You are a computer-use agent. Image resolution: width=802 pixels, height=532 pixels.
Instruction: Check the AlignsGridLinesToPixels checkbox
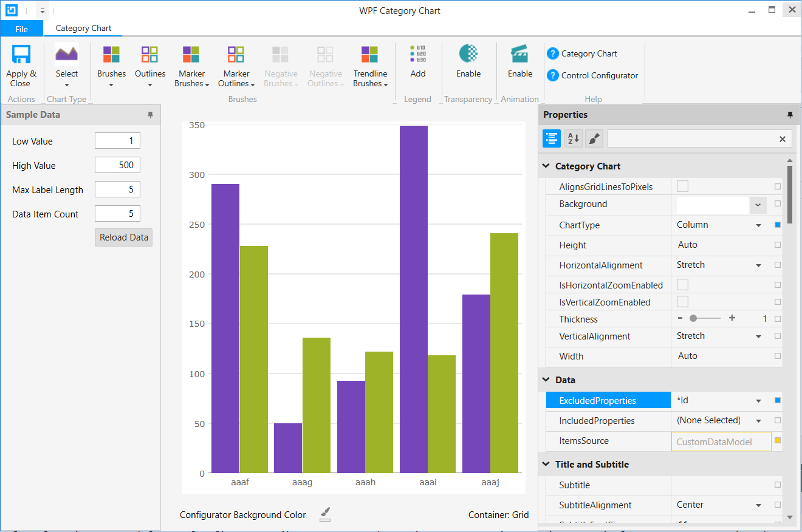pos(682,186)
